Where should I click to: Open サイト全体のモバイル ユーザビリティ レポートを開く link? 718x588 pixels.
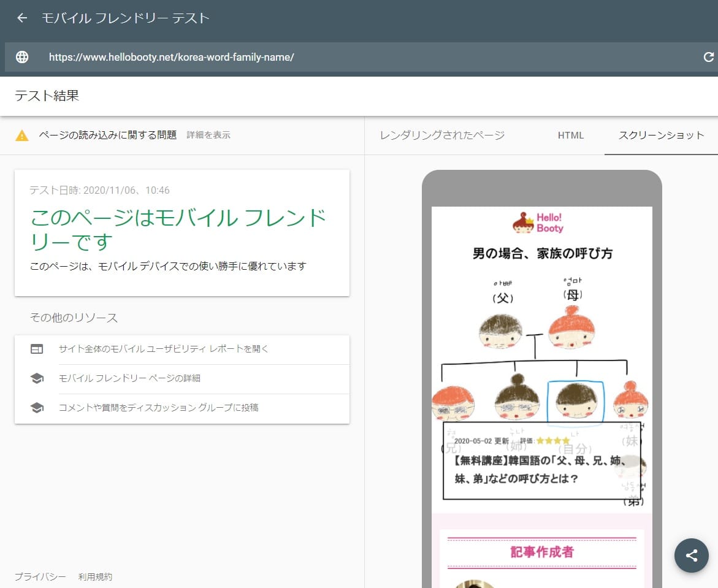(164, 349)
